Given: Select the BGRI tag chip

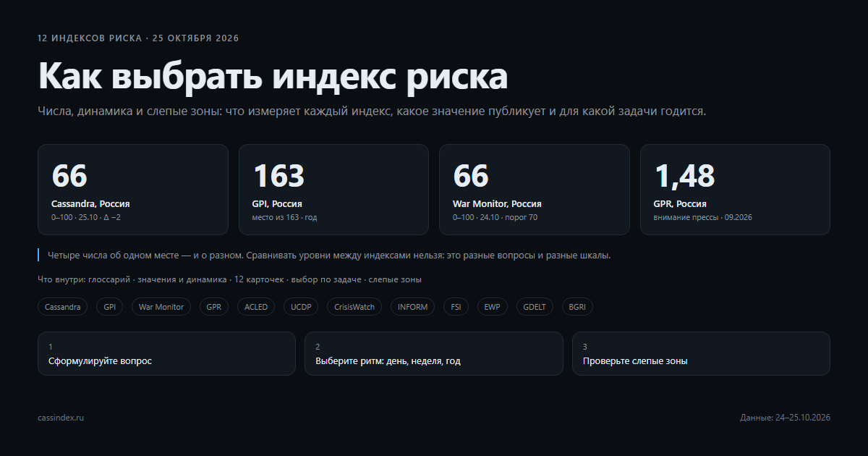Looking at the screenshot, I should pyautogui.click(x=577, y=307).
